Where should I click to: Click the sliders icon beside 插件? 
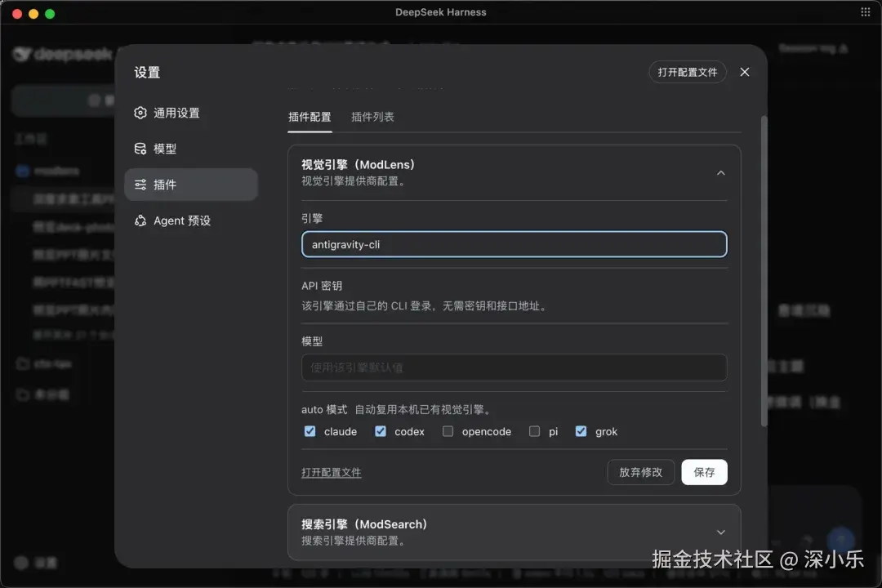coord(140,185)
